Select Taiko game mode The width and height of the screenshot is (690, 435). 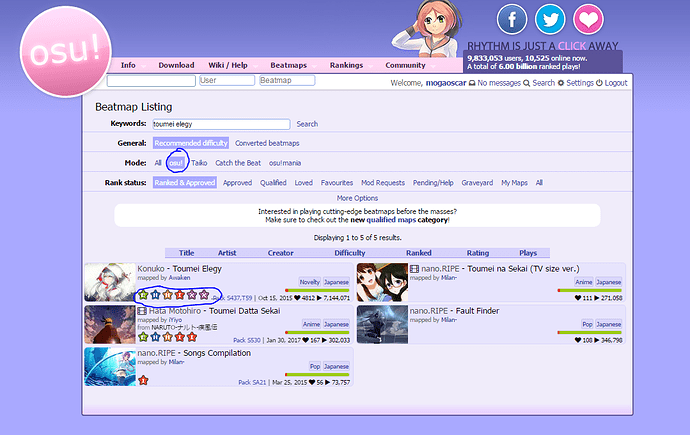(199, 163)
